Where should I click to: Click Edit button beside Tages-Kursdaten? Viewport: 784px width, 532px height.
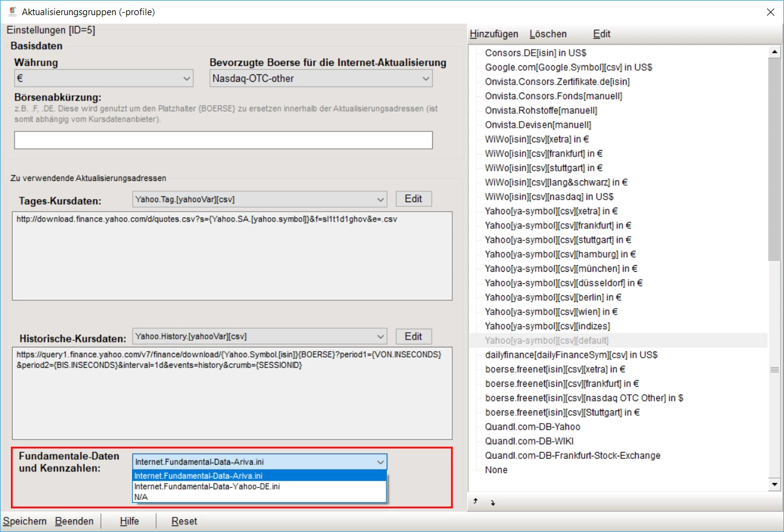[x=413, y=199]
